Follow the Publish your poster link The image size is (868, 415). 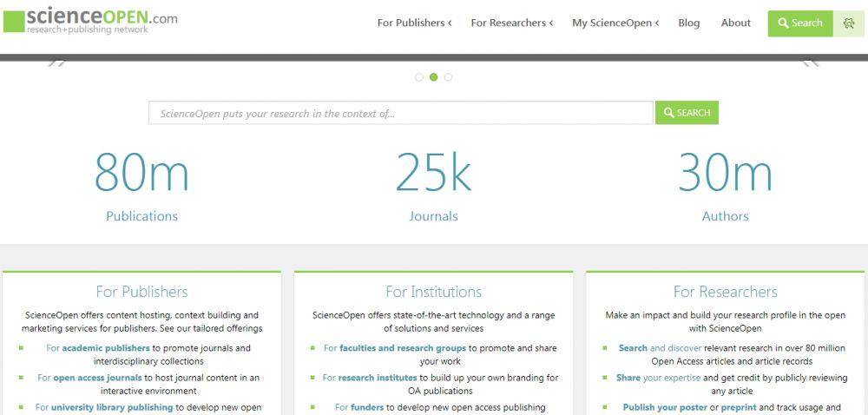click(x=665, y=407)
